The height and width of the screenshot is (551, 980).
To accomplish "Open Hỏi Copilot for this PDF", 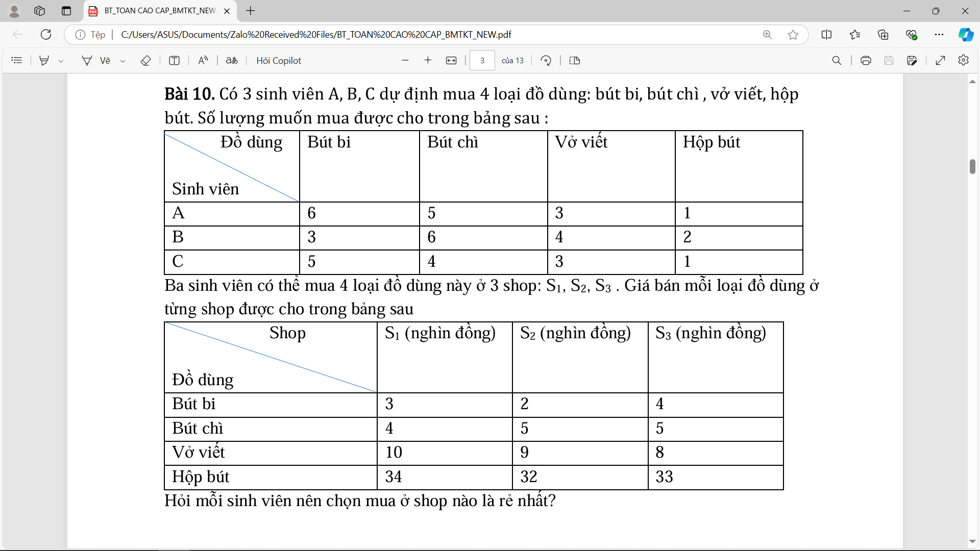I will tap(278, 60).
